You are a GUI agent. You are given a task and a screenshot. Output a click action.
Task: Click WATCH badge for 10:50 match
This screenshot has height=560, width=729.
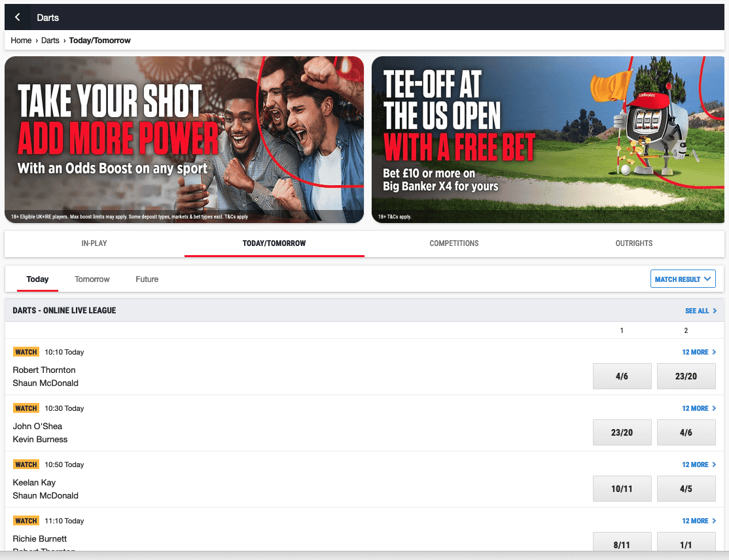coord(26,464)
